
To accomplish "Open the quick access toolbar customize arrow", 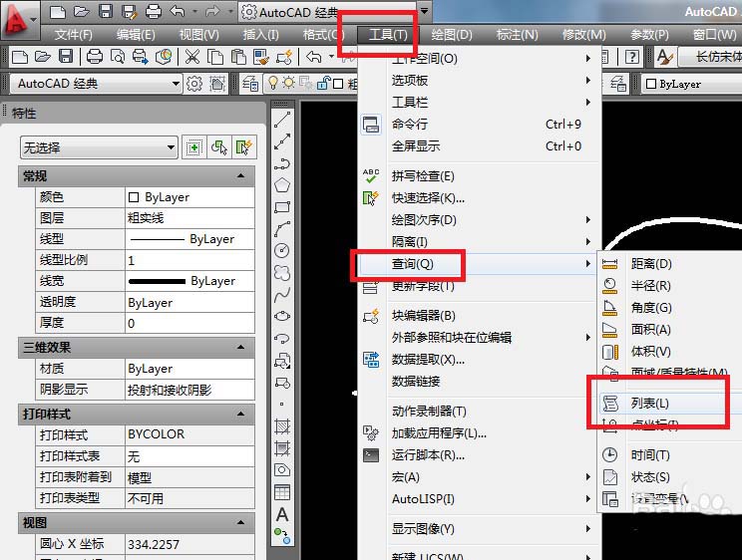I will pos(425,11).
